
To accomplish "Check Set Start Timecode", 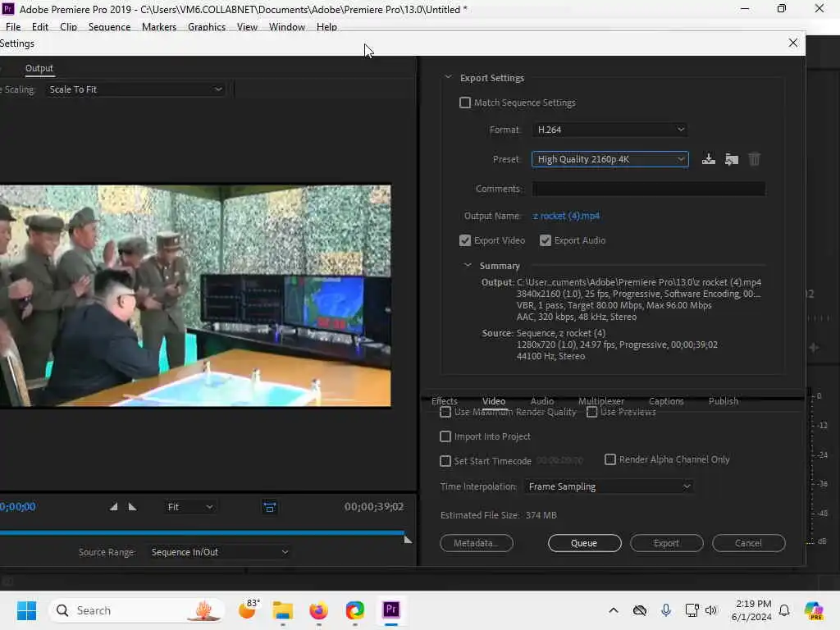I will point(445,461).
